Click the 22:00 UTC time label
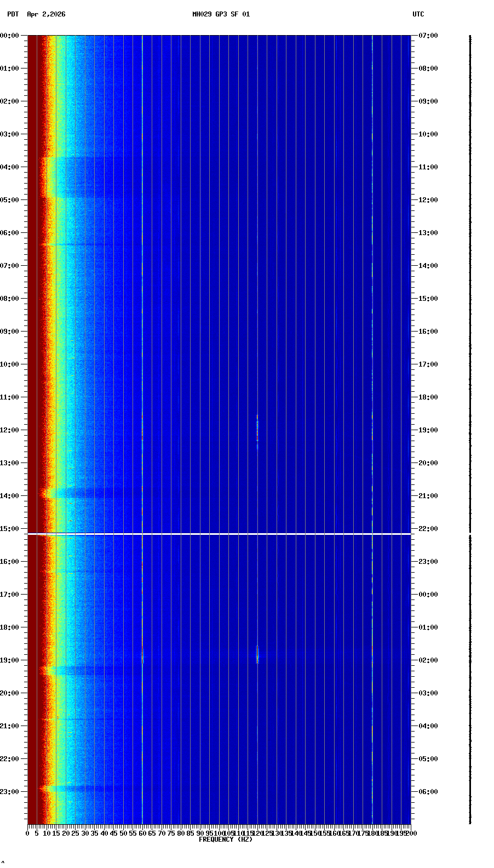 pyautogui.click(x=428, y=529)
